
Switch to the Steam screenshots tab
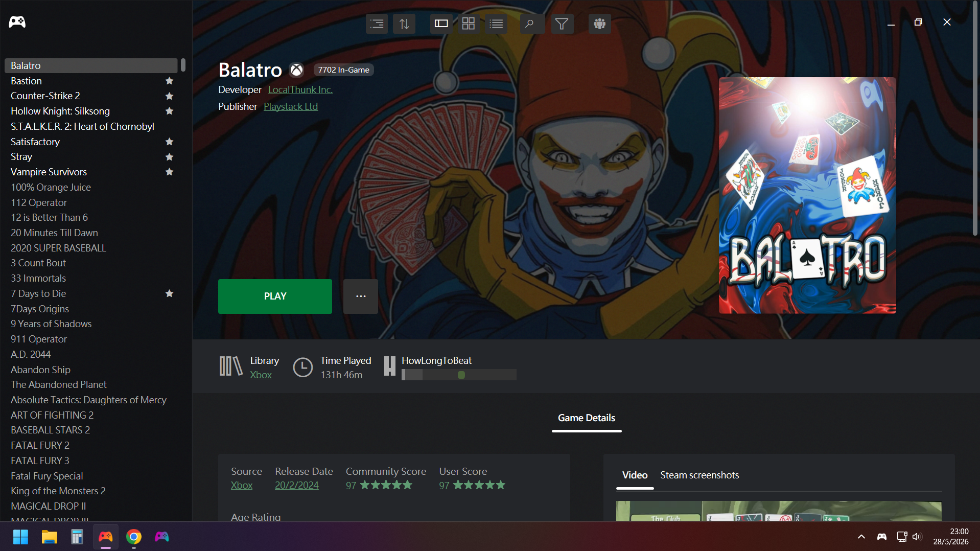(699, 475)
